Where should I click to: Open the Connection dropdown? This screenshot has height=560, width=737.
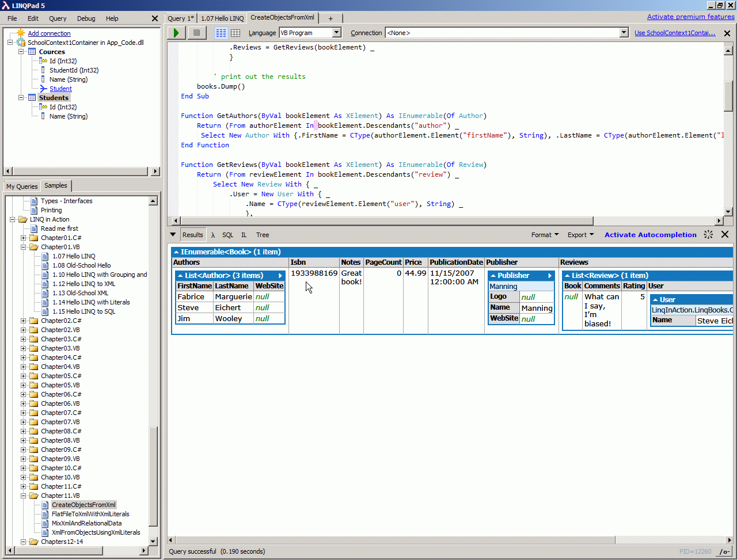pyautogui.click(x=624, y=33)
